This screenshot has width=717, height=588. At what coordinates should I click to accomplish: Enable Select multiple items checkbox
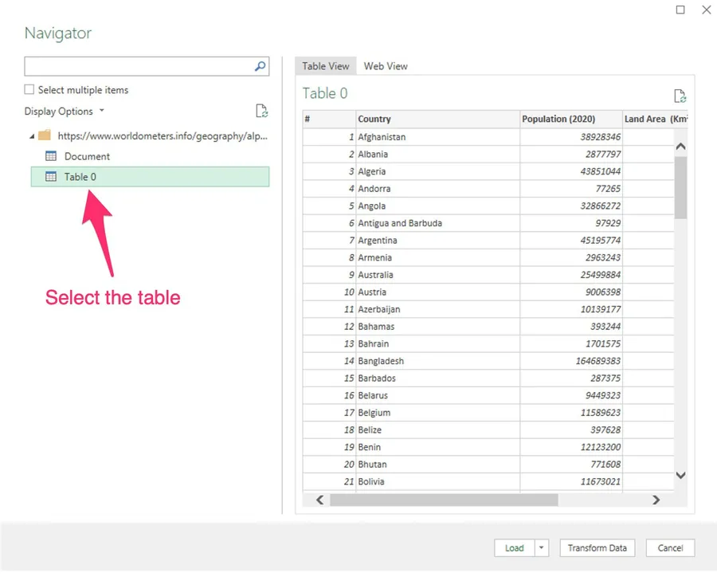pos(29,90)
